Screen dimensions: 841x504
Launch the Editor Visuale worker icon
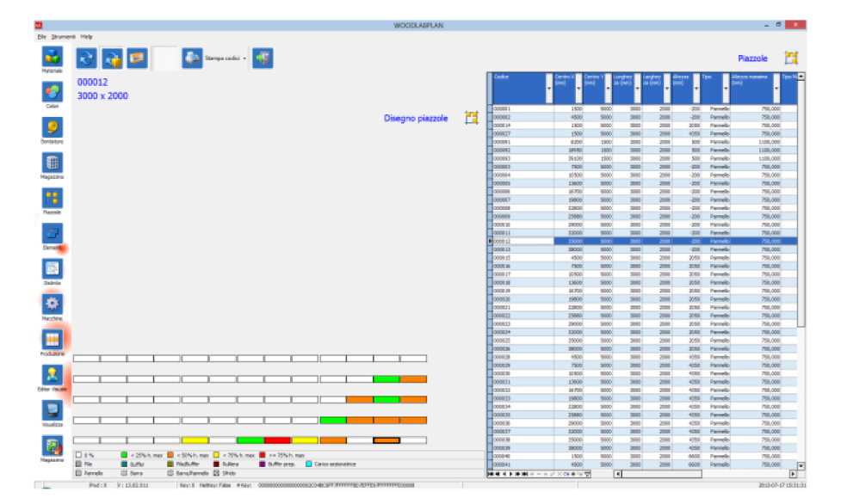52,375
